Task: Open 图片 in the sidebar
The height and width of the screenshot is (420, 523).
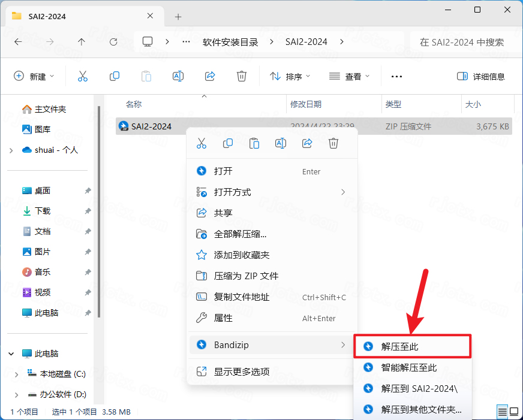Action: 36,252
